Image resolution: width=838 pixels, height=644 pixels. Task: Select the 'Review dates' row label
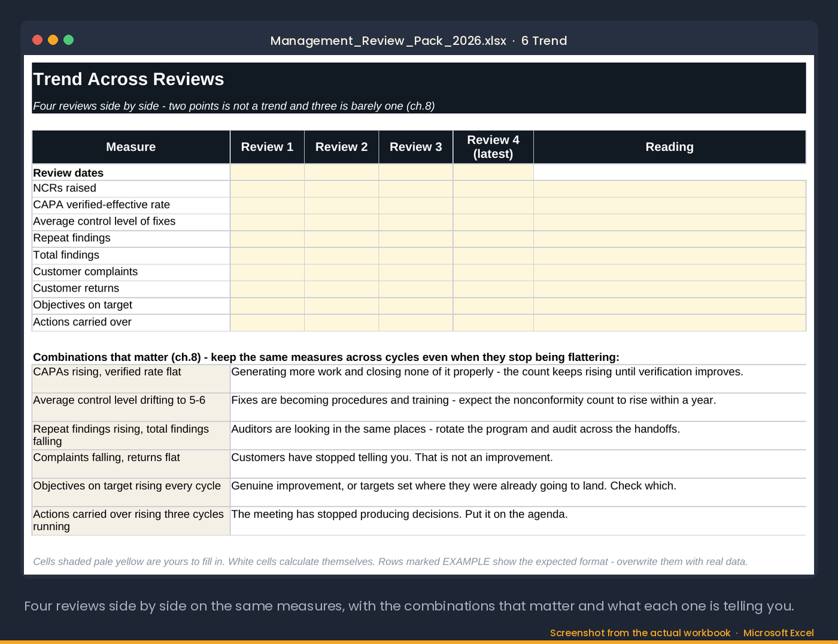coord(131,172)
